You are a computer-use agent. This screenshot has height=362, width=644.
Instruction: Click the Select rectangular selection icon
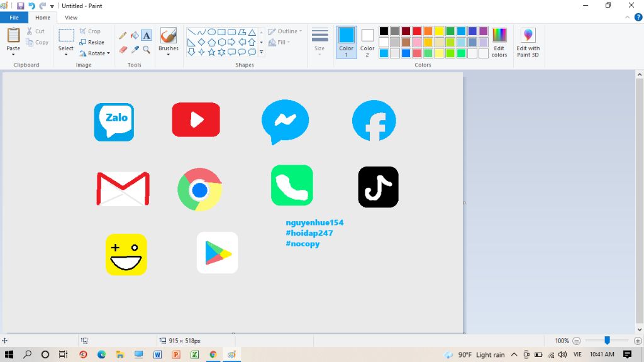[x=66, y=35]
